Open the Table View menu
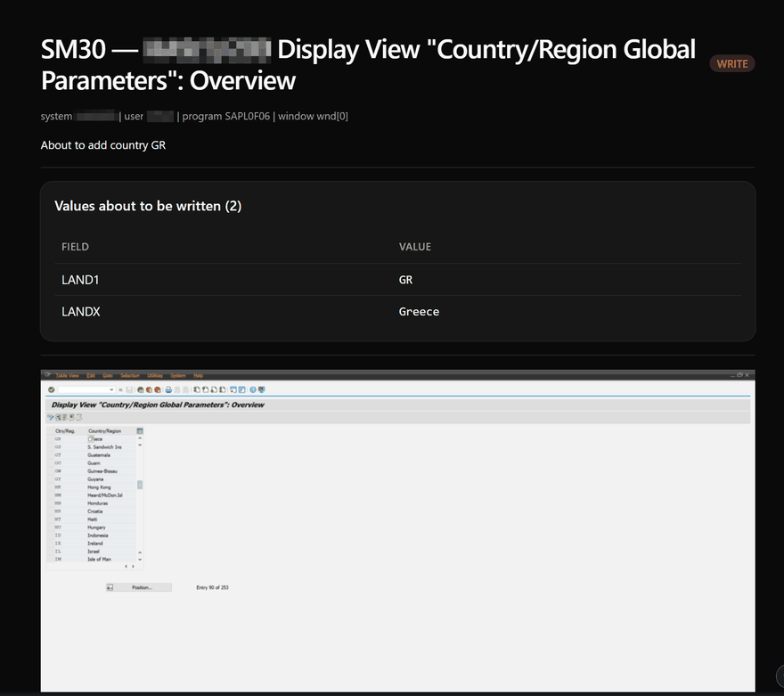 pyautogui.click(x=68, y=375)
